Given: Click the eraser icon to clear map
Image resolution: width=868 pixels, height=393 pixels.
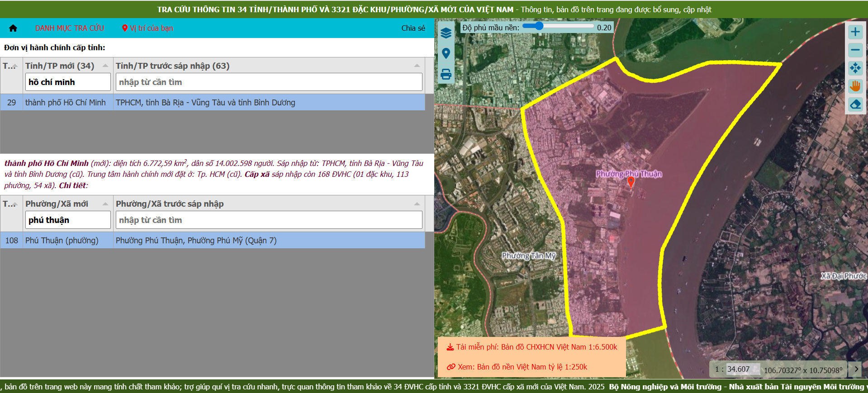Looking at the screenshot, I should [855, 104].
